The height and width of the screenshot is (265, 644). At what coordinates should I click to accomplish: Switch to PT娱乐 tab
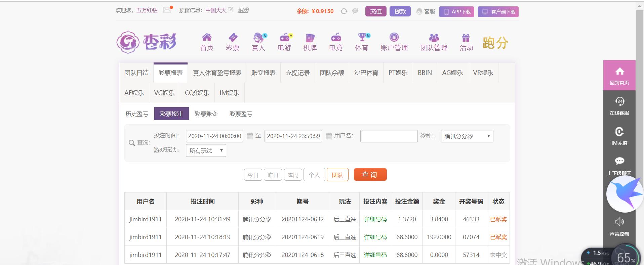tap(398, 73)
